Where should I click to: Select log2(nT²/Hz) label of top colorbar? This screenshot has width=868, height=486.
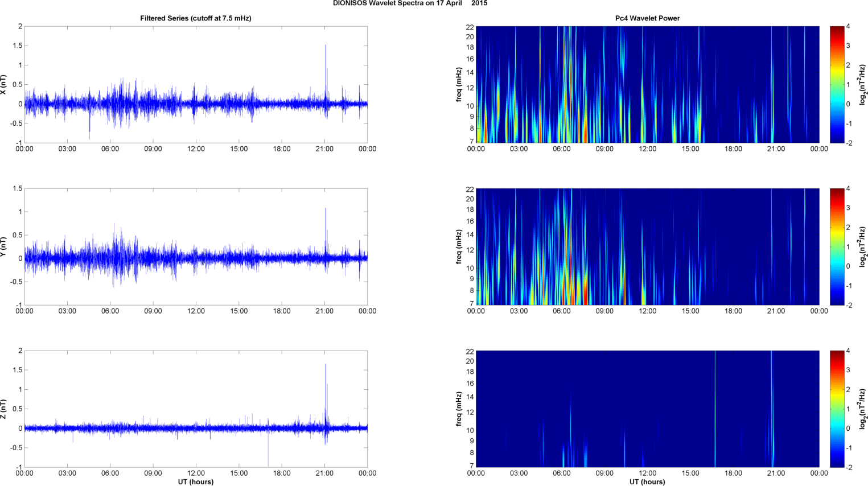coord(863,84)
